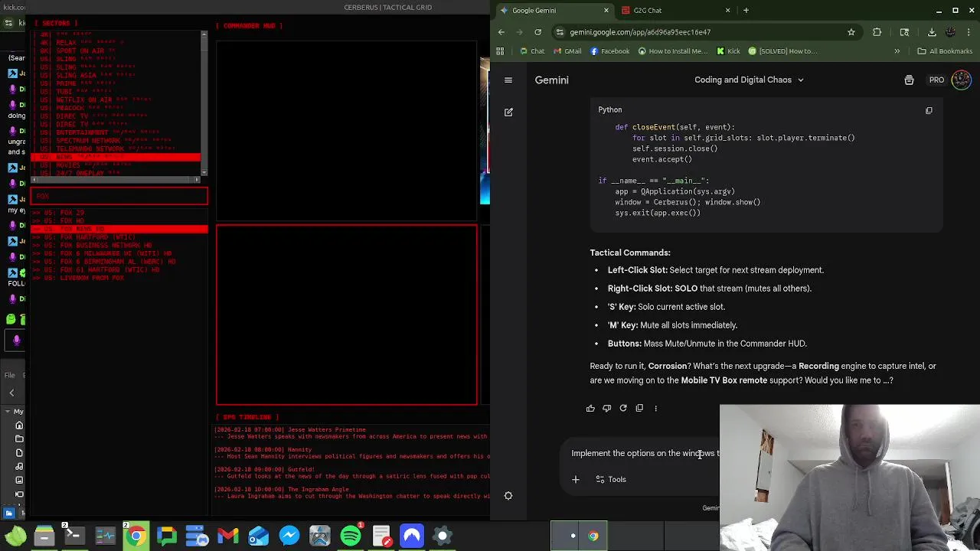Screen dimensions: 980x551
Task: Open Messenger from the taskbar
Action: click(x=289, y=536)
